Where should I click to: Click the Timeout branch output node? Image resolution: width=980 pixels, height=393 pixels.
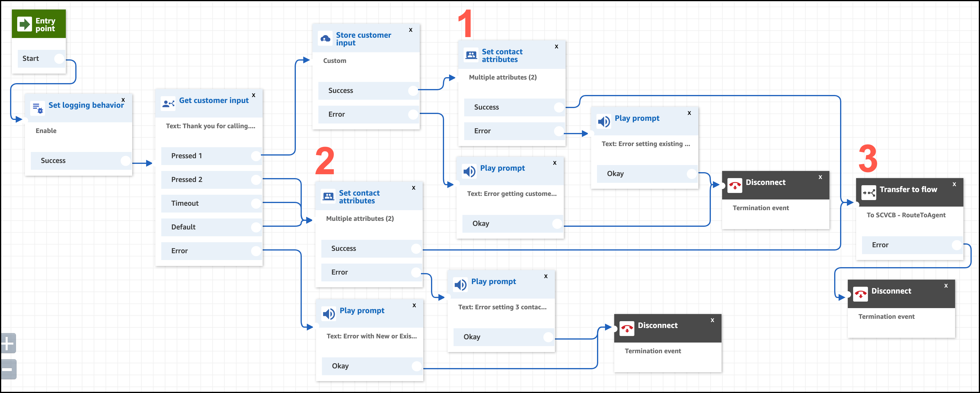point(256,203)
